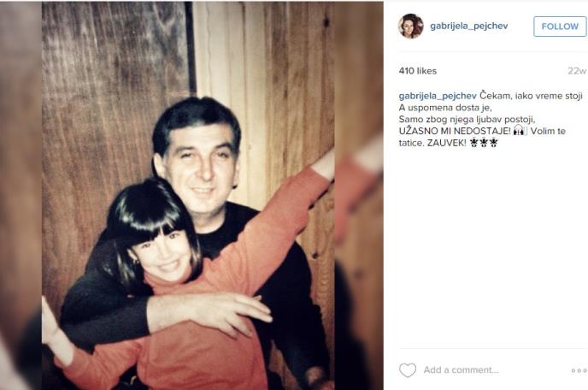Click the Follow button

click(560, 27)
